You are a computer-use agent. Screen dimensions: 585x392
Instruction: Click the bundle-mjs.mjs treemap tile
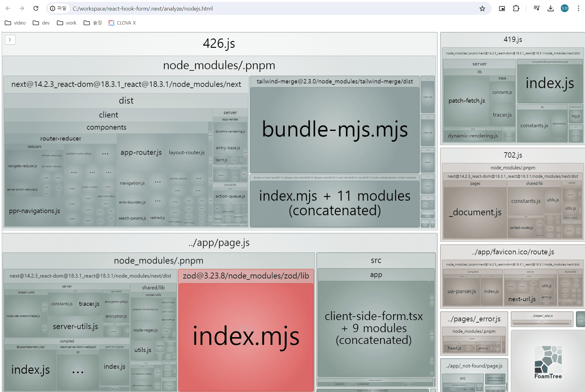coord(335,130)
